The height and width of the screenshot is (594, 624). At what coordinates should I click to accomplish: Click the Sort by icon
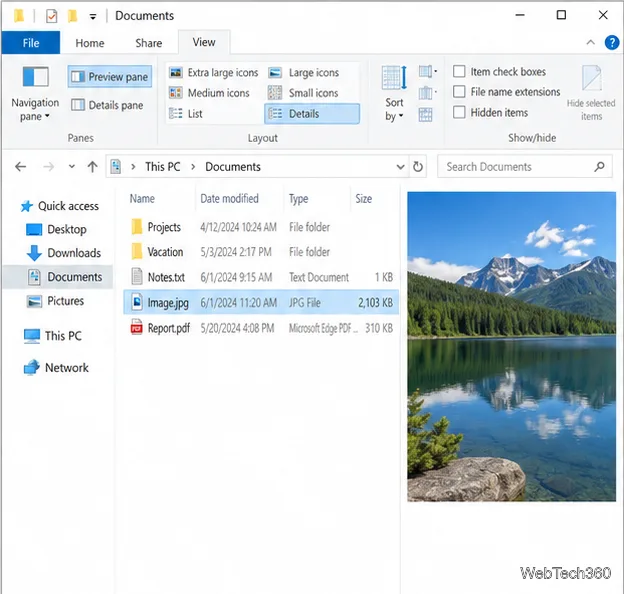pos(394,78)
